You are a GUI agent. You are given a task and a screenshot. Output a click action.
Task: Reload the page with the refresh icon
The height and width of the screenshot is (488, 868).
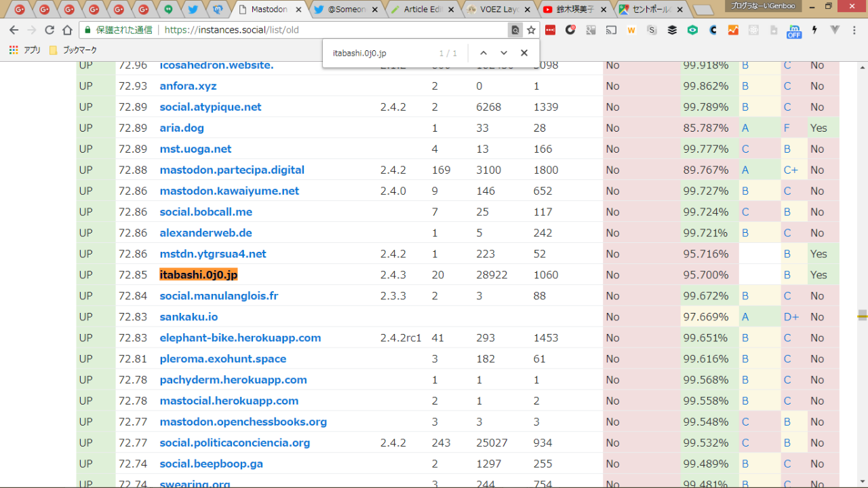click(x=50, y=30)
